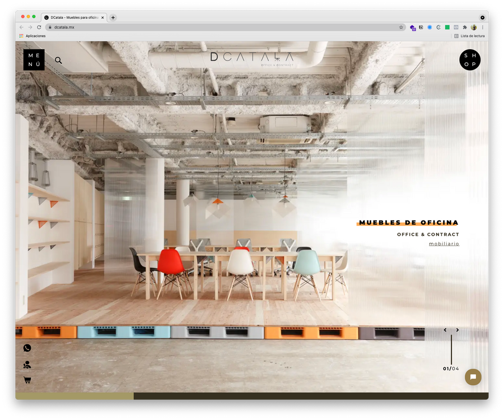Click the padlock site info icon
This screenshot has width=504, height=420.
[x=50, y=27]
